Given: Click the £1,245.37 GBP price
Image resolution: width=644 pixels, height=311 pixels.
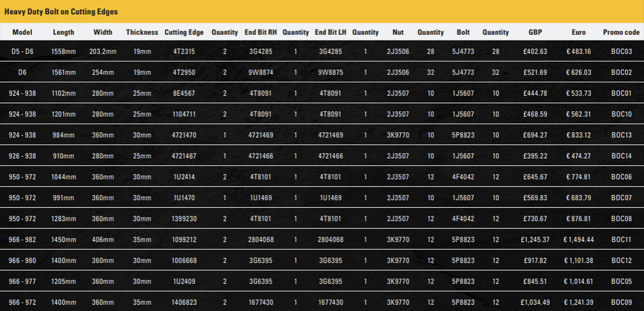Looking at the screenshot, I should (x=535, y=240).
